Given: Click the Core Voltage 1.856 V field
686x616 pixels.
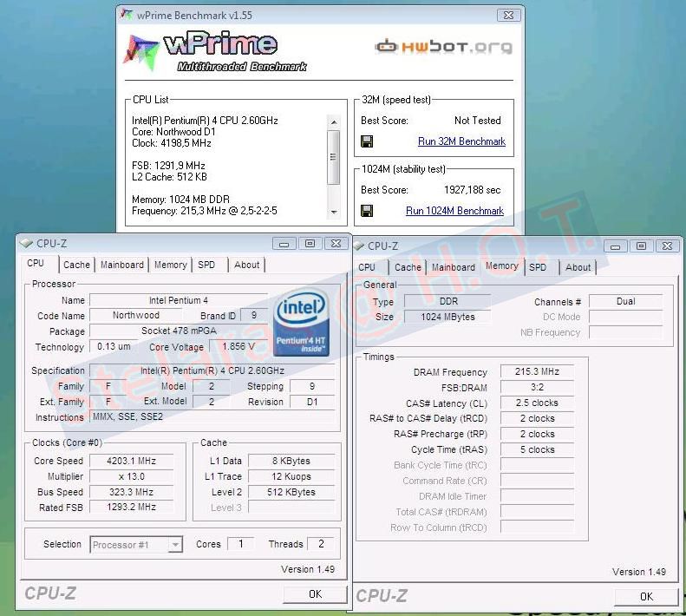Looking at the screenshot, I should [x=238, y=347].
